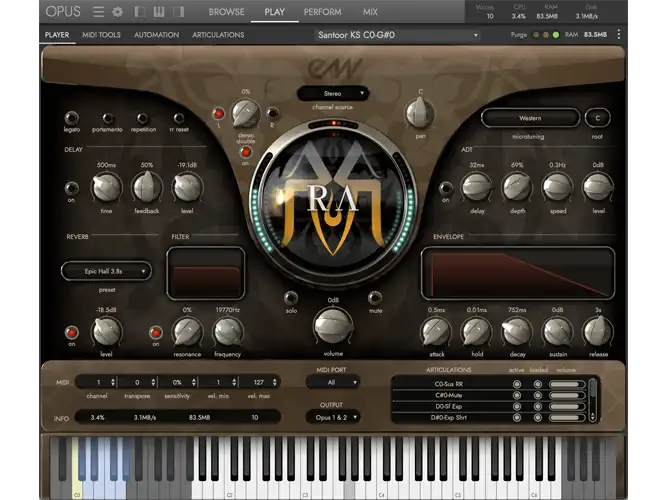
Task: Click the filter resonance knob
Action: coord(187,332)
